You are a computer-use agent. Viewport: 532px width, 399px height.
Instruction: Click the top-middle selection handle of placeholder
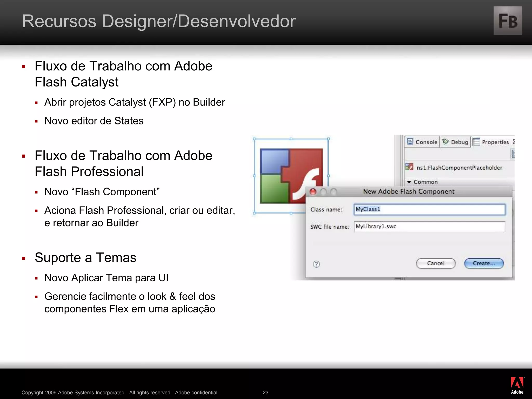click(291, 139)
